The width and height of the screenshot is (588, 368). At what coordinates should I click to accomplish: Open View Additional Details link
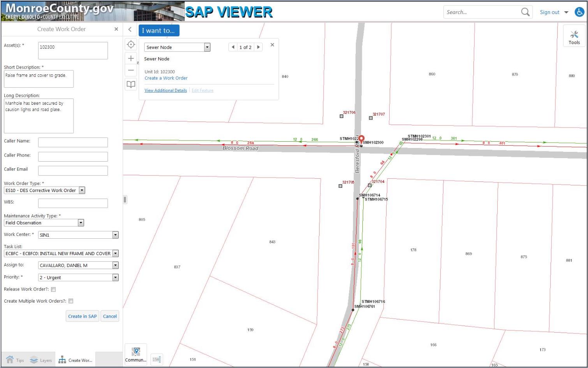pyautogui.click(x=166, y=90)
